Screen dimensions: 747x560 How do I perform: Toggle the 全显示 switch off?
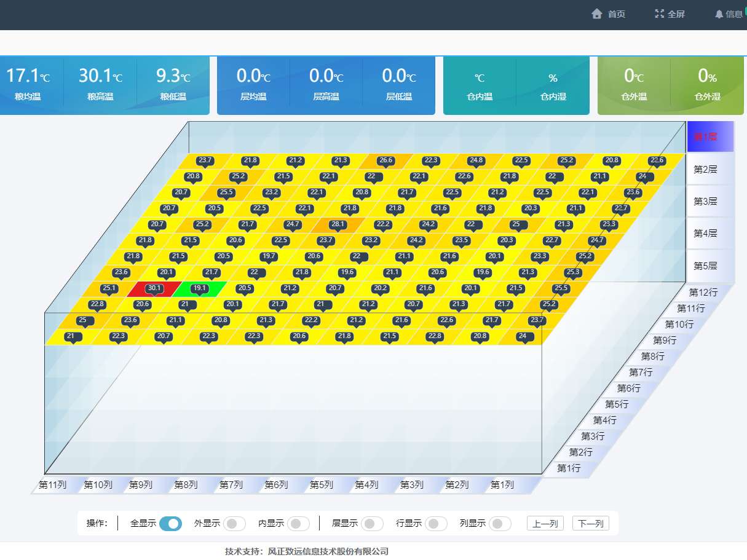170,524
